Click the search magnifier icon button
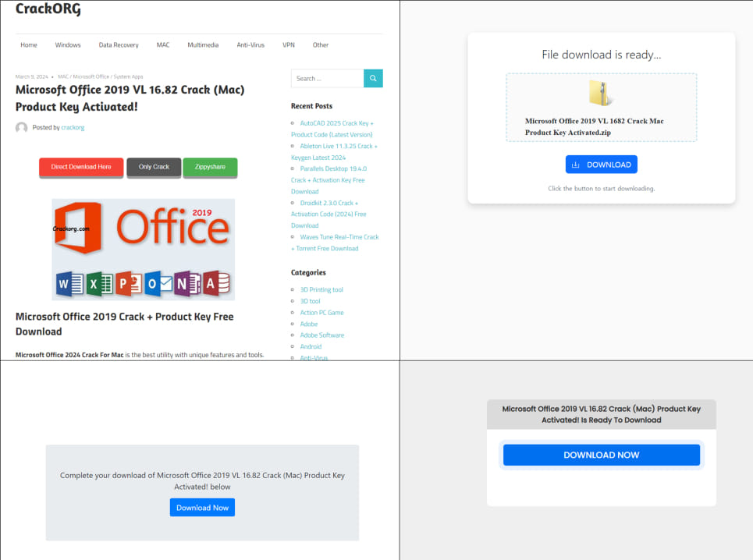Viewport: 753px width, 560px height. coord(373,78)
